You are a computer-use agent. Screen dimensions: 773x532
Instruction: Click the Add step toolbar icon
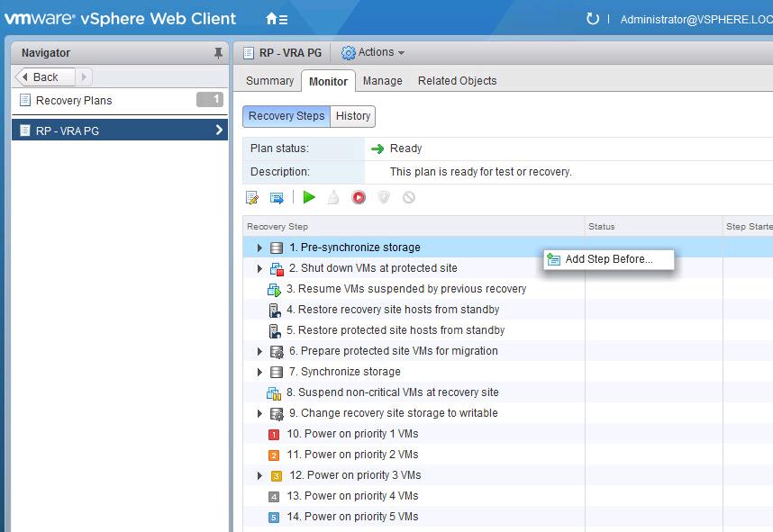pos(277,197)
